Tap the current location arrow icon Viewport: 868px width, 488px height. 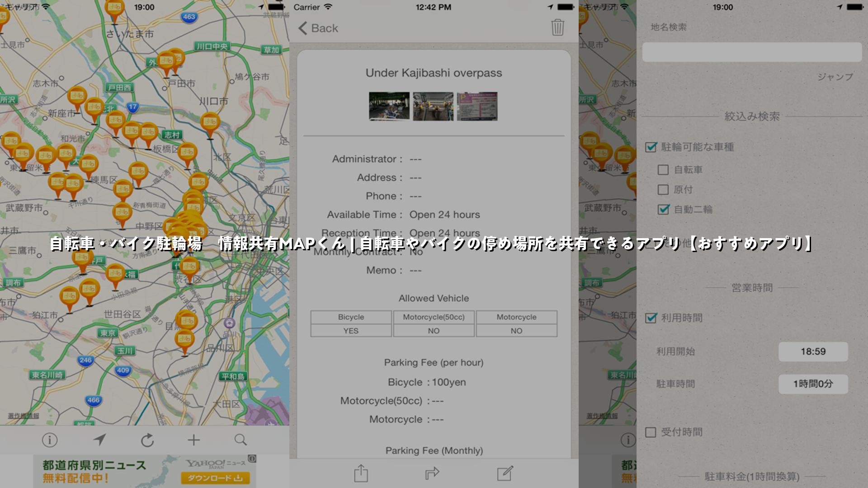pyautogui.click(x=99, y=440)
